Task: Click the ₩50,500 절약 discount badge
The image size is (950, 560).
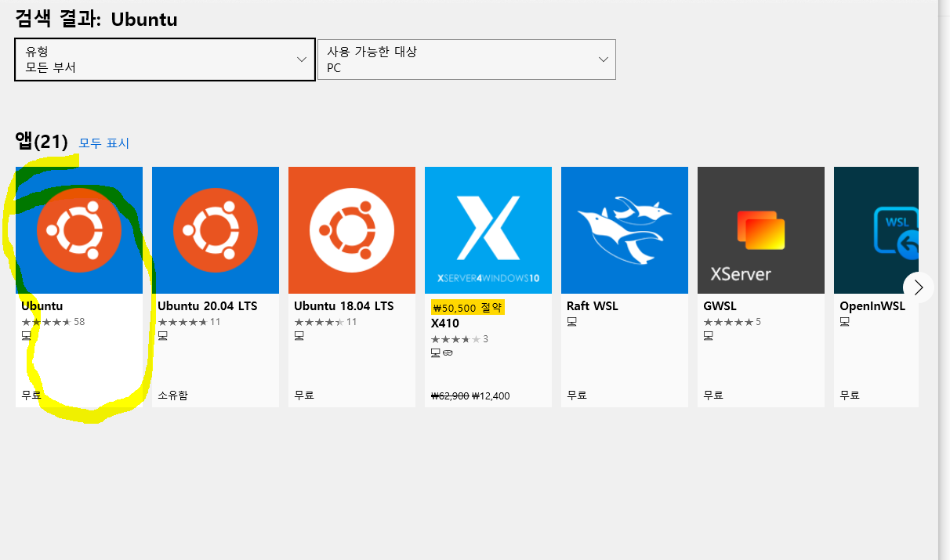Action: [467, 308]
